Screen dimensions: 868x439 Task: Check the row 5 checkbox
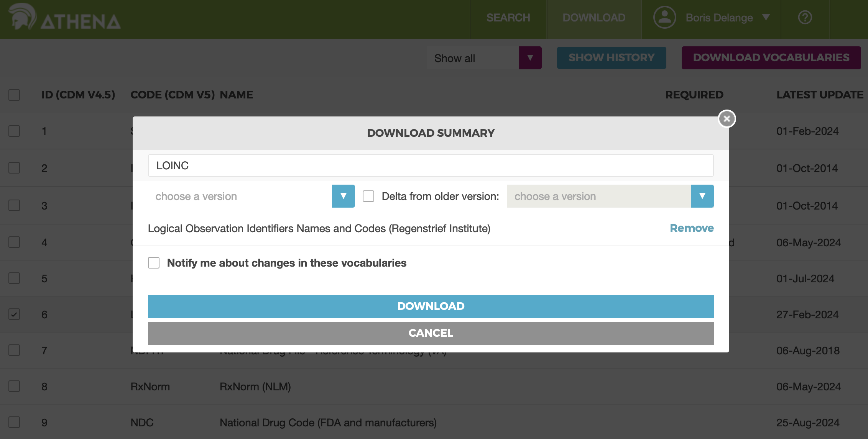pos(14,278)
